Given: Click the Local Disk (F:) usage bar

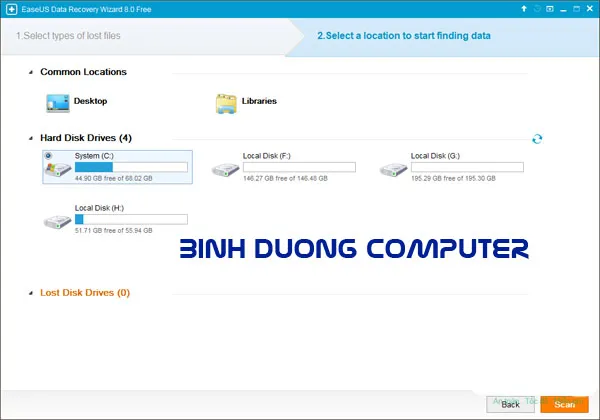Looking at the screenshot, I should 299,167.
